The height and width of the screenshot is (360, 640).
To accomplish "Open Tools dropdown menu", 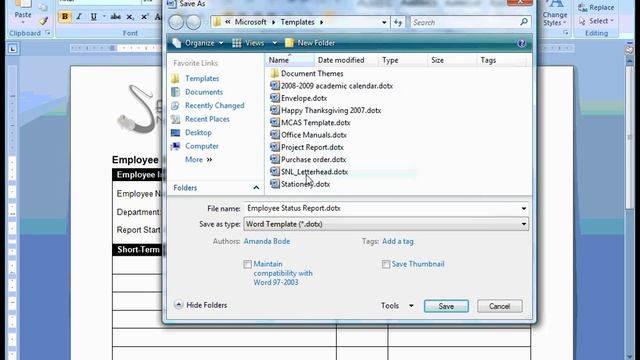I will pyautogui.click(x=397, y=306).
